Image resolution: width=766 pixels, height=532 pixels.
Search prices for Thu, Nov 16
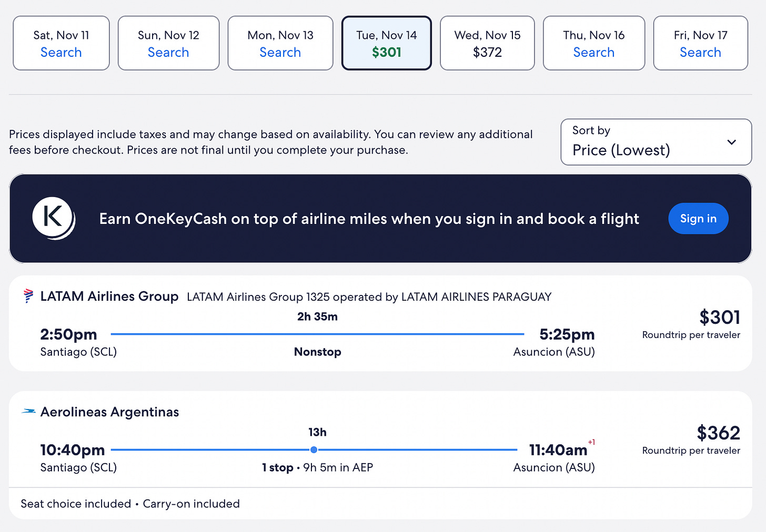pyautogui.click(x=594, y=43)
